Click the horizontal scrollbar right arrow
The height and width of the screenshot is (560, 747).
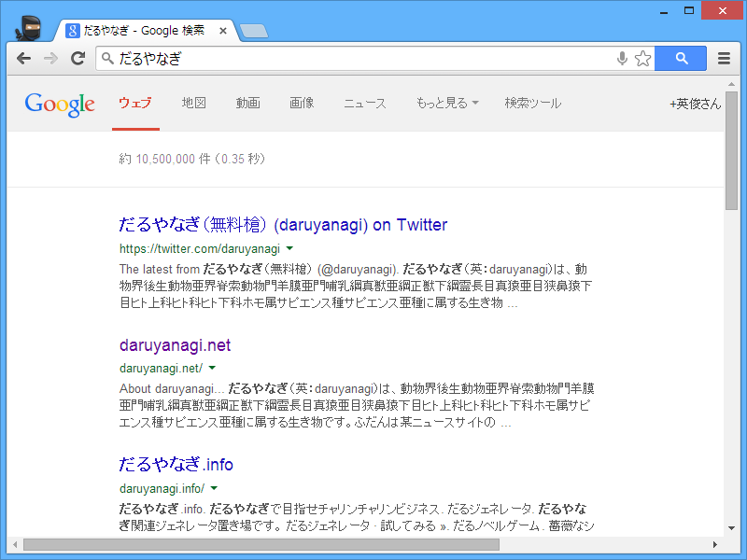pos(715,544)
